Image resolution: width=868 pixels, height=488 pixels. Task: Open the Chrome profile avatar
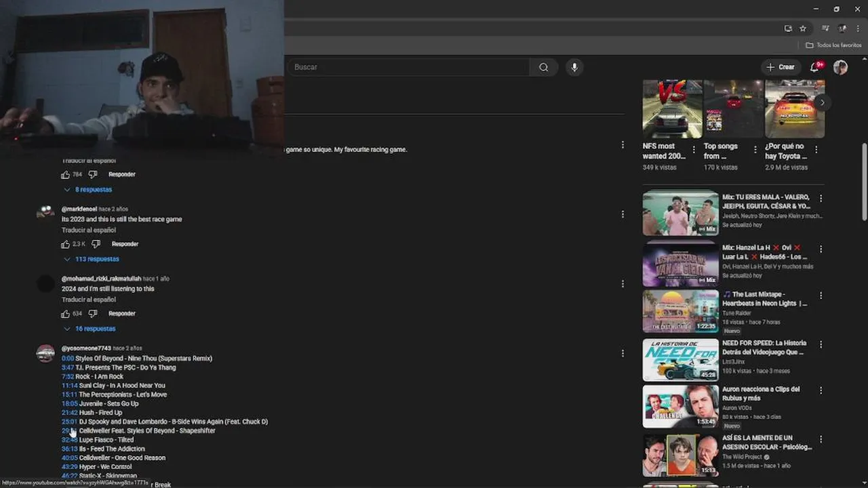coord(842,28)
